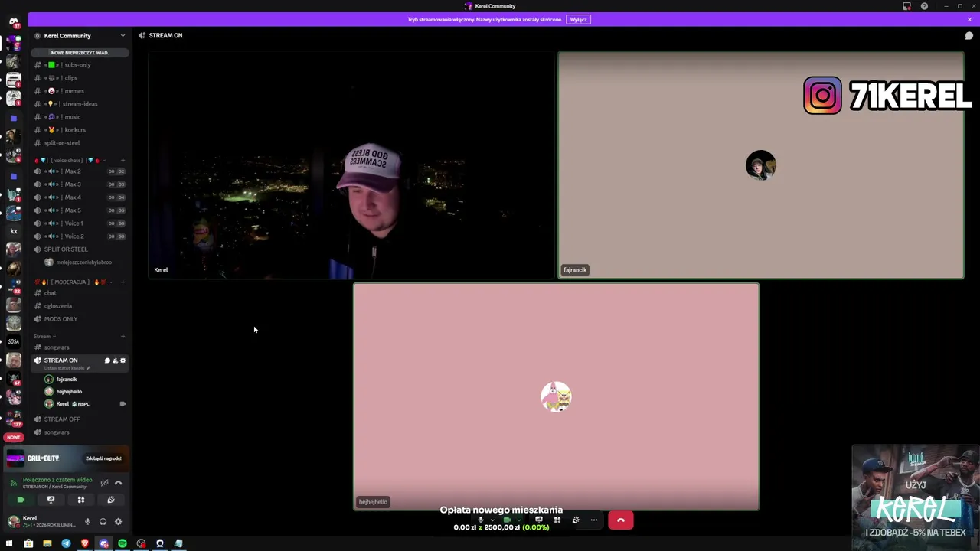Image resolution: width=980 pixels, height=551 pixels.
Task: Open the stream-ideas text channel
Action: [79, 104]
